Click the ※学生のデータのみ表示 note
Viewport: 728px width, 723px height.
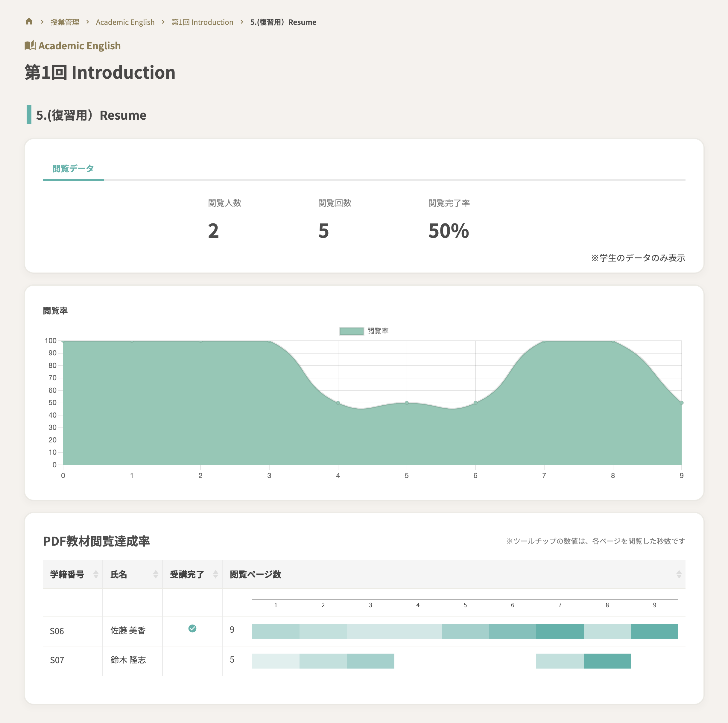(x=638, y=258)
